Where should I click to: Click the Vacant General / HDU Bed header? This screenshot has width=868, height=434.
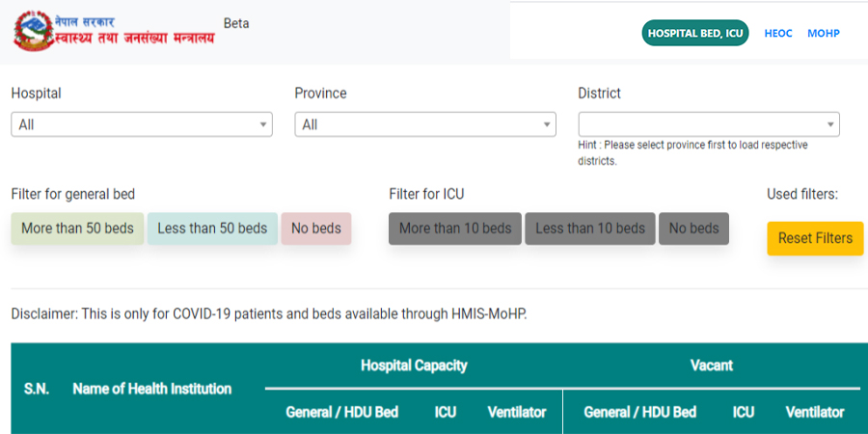click(640, 413)
